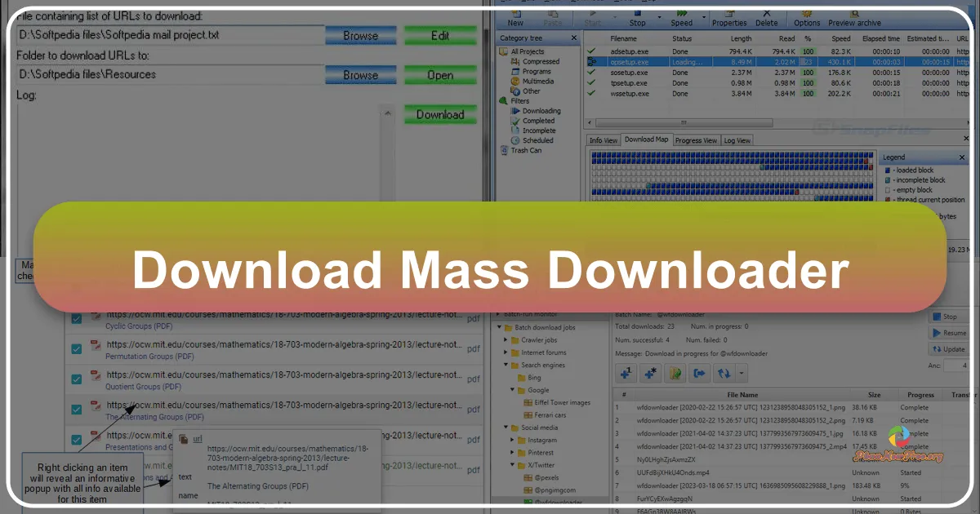Uncheck the Cyclic Groups PDF entry
Screen dimensions: 980x514
point(76,318)
